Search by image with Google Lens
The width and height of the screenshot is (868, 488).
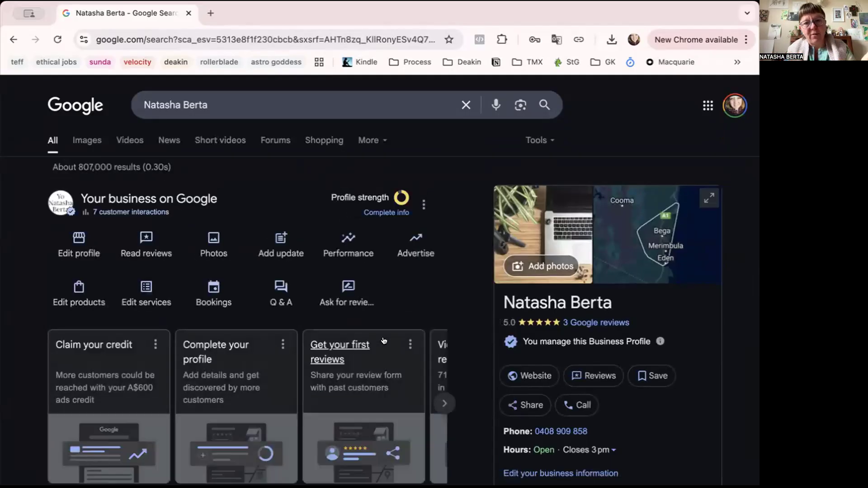(x=520, y=105)
